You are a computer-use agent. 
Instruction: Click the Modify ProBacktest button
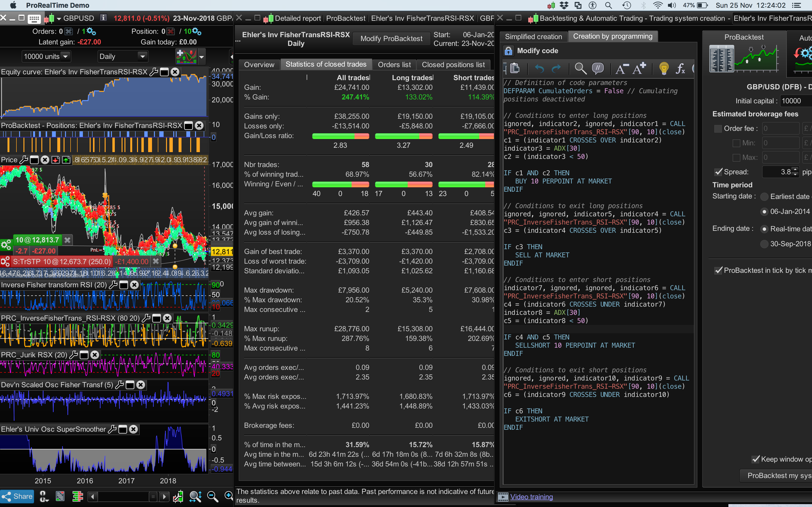click(x=391, y=39)
